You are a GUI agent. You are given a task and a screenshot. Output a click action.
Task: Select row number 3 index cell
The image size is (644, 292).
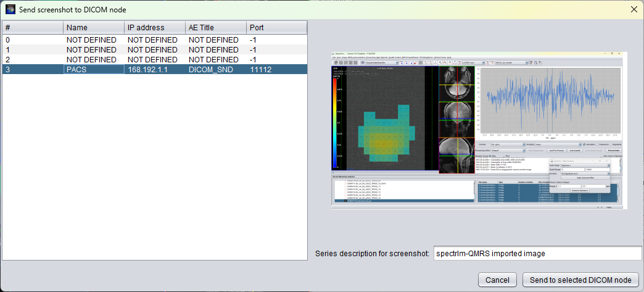click(33, 70)
